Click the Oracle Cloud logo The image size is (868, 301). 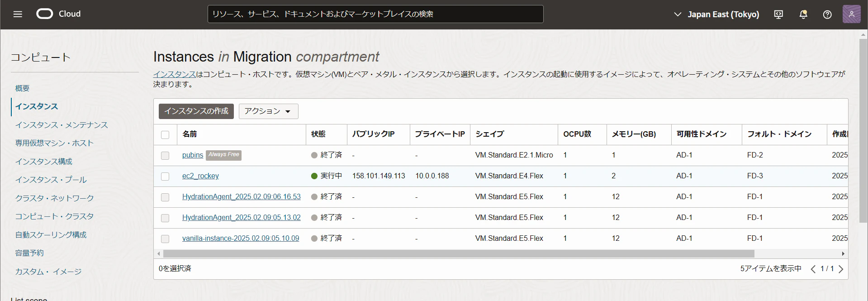click(58, 14)
